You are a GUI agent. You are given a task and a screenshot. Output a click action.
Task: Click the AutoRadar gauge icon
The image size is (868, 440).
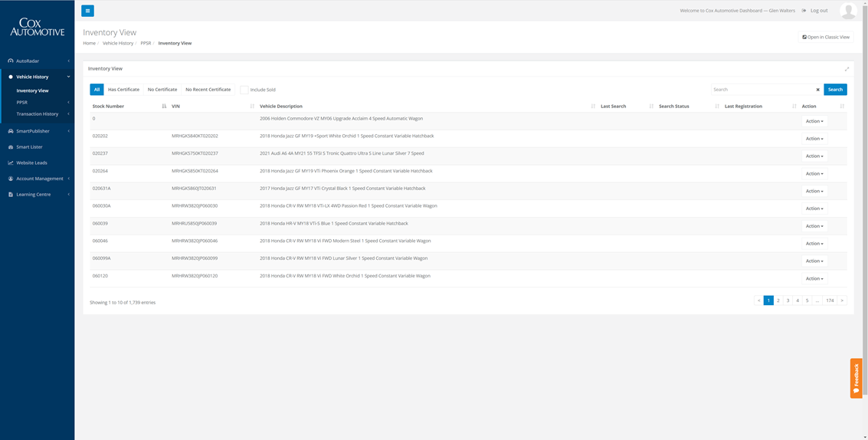pos(11,61)
